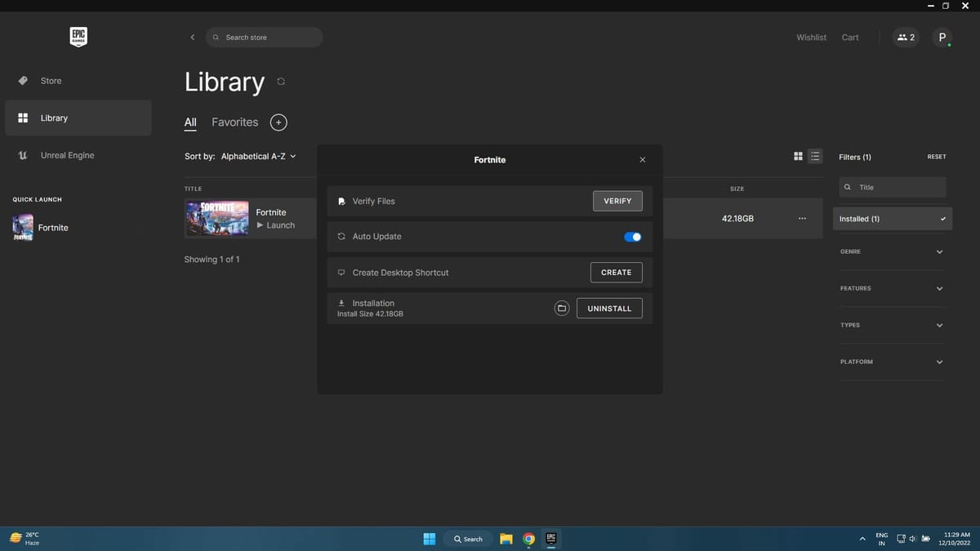Refresh the Library with the sync icon
Screen dimensions: 980x551
pyautogui.click(x=281, y=82)
